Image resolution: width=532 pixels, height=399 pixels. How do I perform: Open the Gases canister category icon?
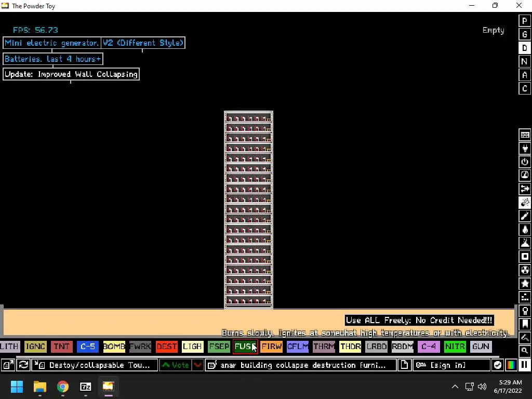[525, 216]
